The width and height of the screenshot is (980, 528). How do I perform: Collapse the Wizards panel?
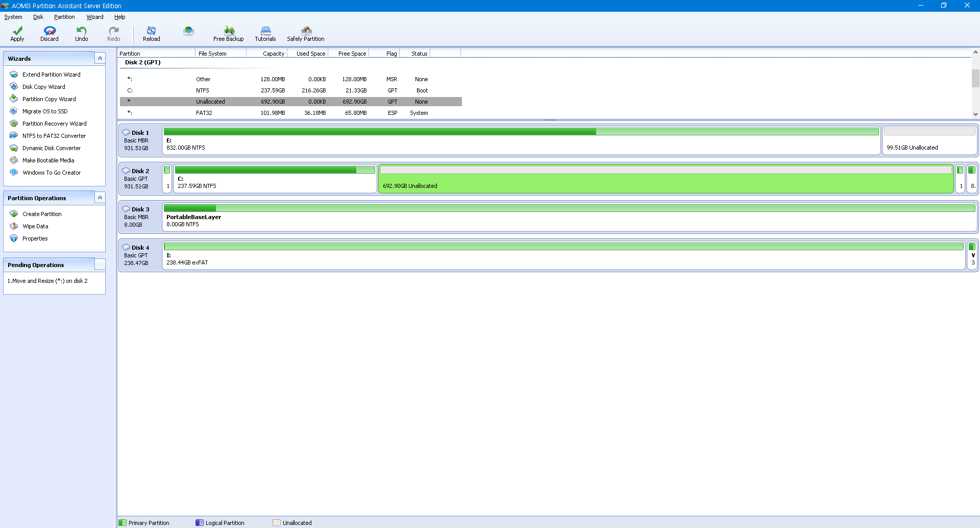(100, 58)
